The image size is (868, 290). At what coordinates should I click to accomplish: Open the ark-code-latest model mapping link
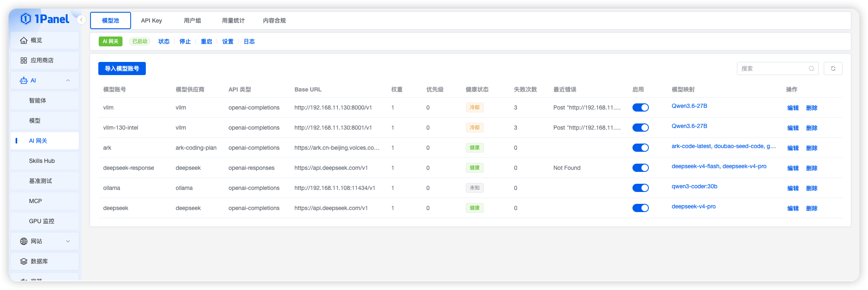click(723, 146)
